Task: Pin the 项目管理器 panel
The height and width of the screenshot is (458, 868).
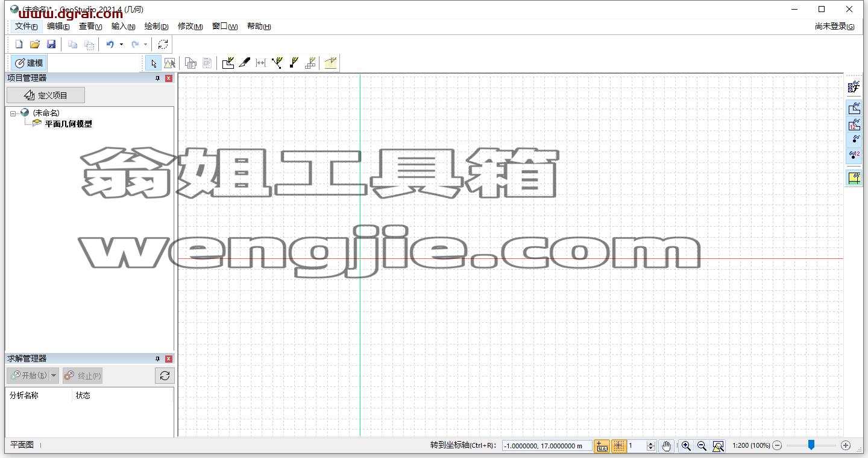Action: click(x=158, y=78)
